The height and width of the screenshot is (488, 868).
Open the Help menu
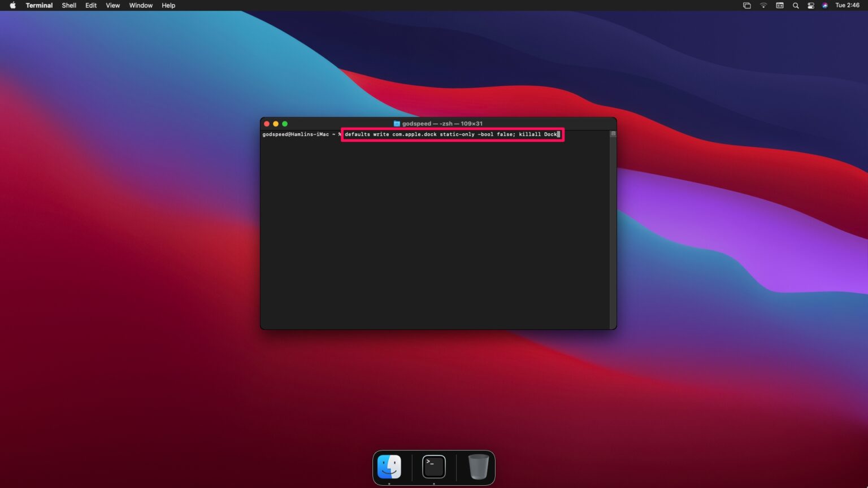point(168,5)
